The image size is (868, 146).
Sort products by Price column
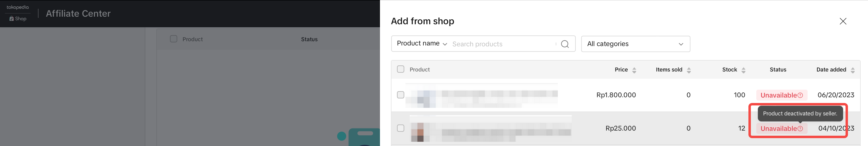634,70
